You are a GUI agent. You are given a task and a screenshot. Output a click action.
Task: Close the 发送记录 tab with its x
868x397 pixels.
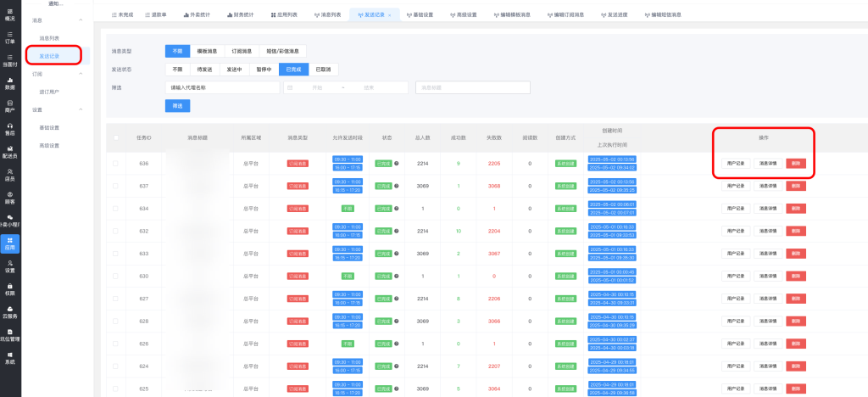pos(389,15)
